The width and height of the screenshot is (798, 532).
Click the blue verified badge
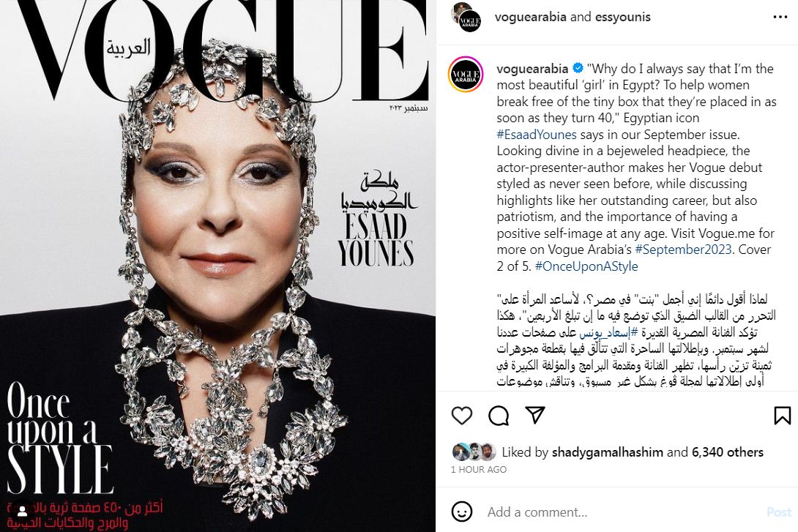578,68
